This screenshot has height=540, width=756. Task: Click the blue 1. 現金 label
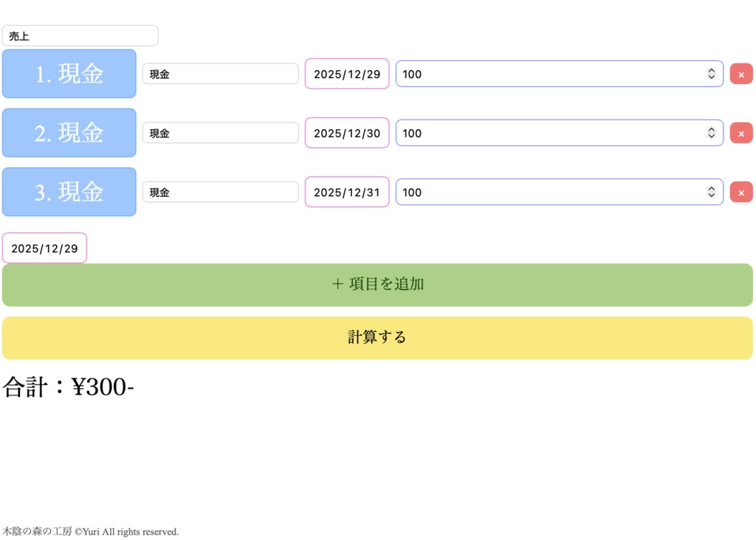(x=69, y=74)
